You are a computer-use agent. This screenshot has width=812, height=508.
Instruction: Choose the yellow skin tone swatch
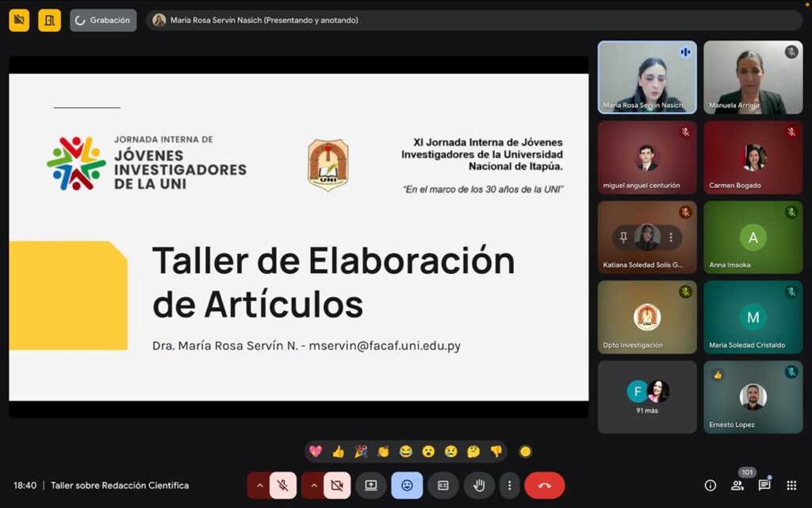click(525, 452)
